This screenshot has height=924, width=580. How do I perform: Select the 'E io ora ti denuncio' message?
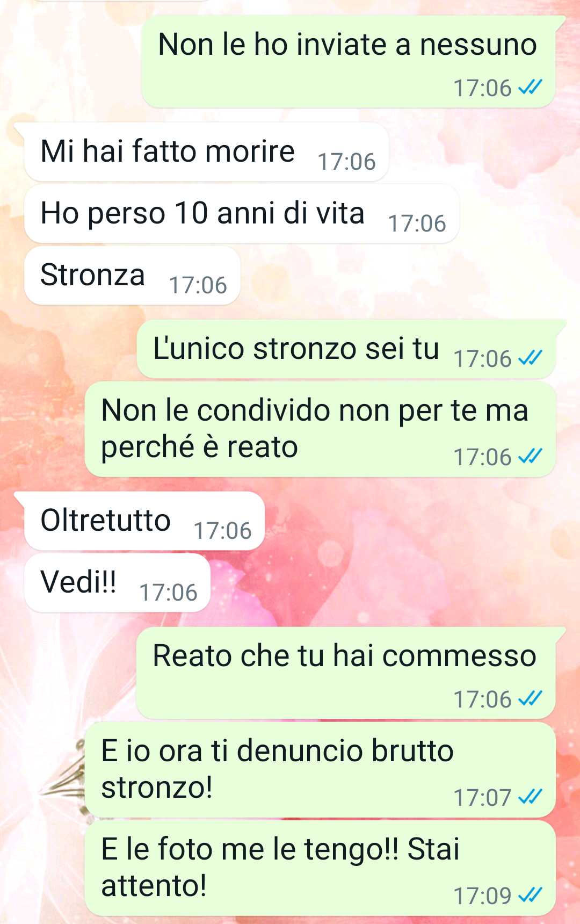320,770
